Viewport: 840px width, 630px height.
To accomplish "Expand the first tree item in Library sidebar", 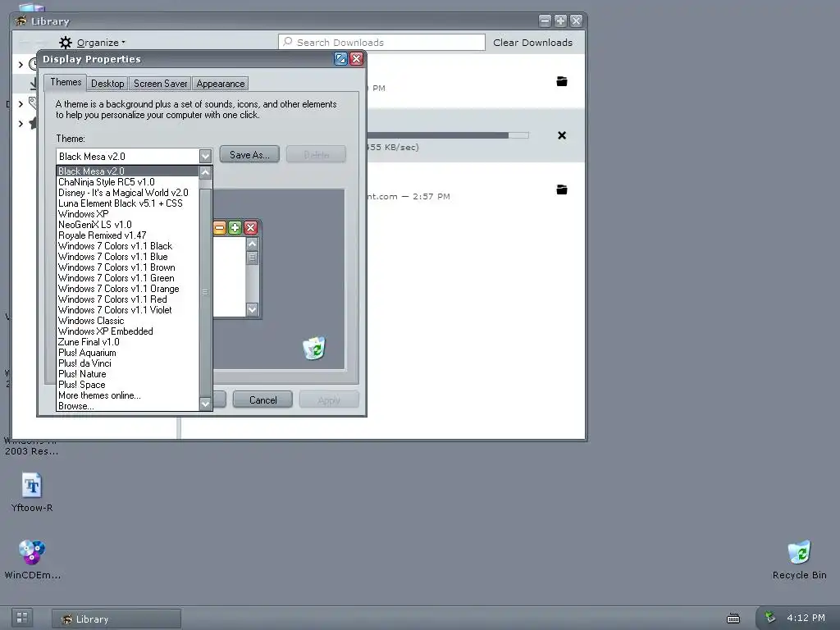I will 21,65.
